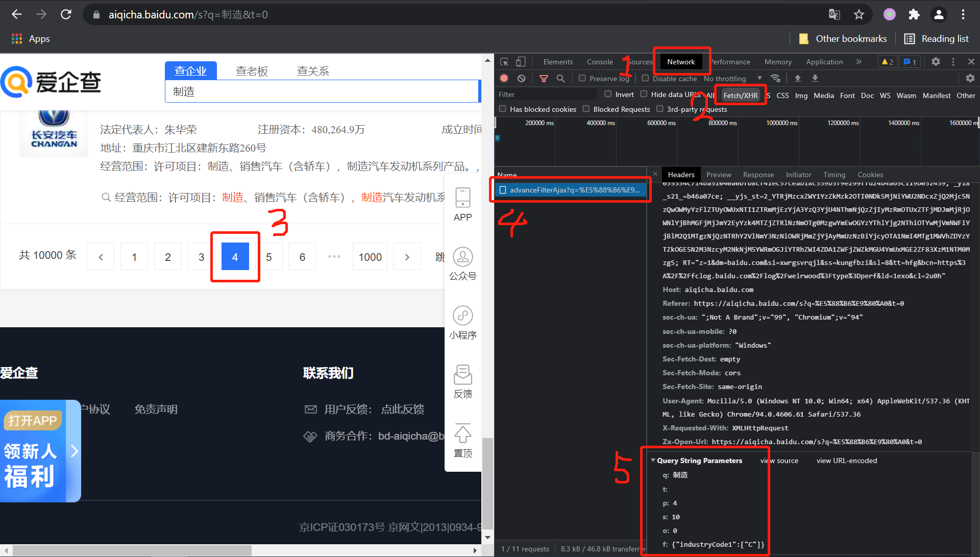Click the network Filter input field
Viewport: 980px width, 557px height.
[547, 94]
